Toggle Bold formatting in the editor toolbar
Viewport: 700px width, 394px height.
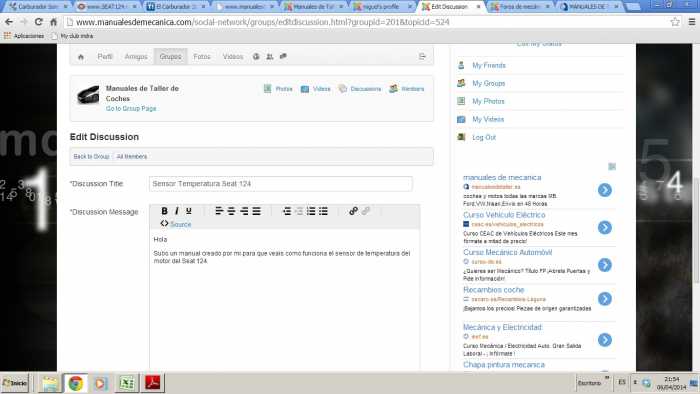(164, 211)
